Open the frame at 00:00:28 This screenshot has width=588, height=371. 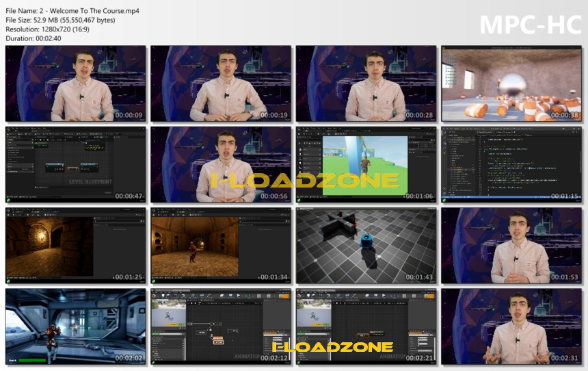[366, 84]
